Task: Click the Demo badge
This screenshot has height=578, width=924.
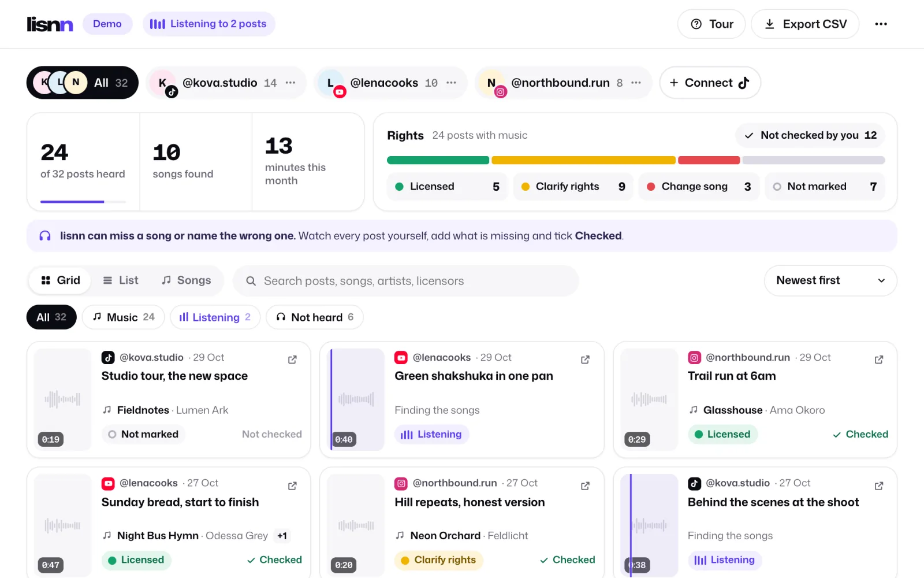Action: point(107,24)
